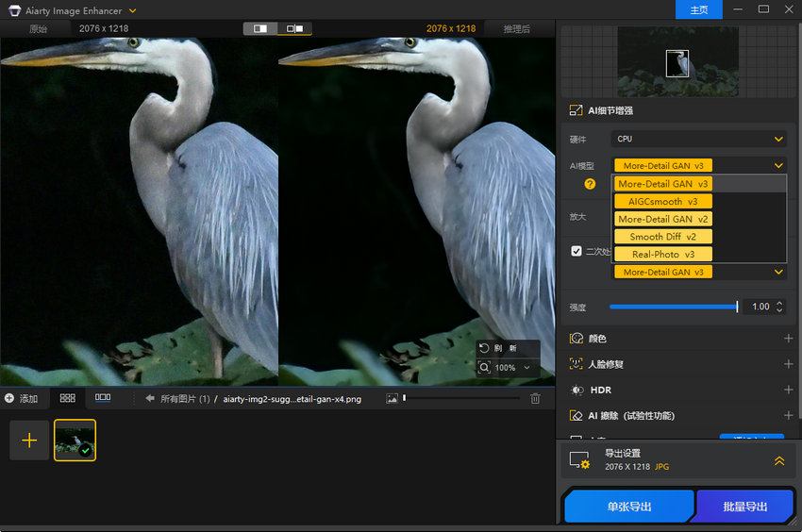Click the 批量导出 batch export button
The width and height of the screenshot is (802, 532).
pyautogui.click(x=744, y=507)
